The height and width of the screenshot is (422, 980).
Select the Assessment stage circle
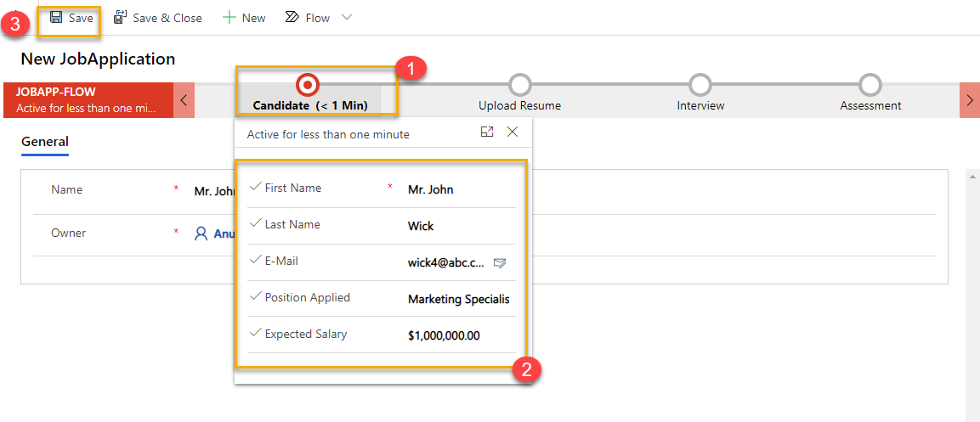click(x=870, y=84)
